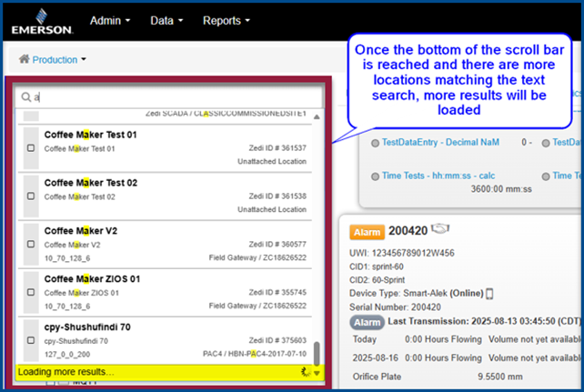Viewport: 584px width, 392px height.
Task: Open Time Tests - hh:mm:ss - calc link
Action: pyautogui.click(x=438, y=176)
